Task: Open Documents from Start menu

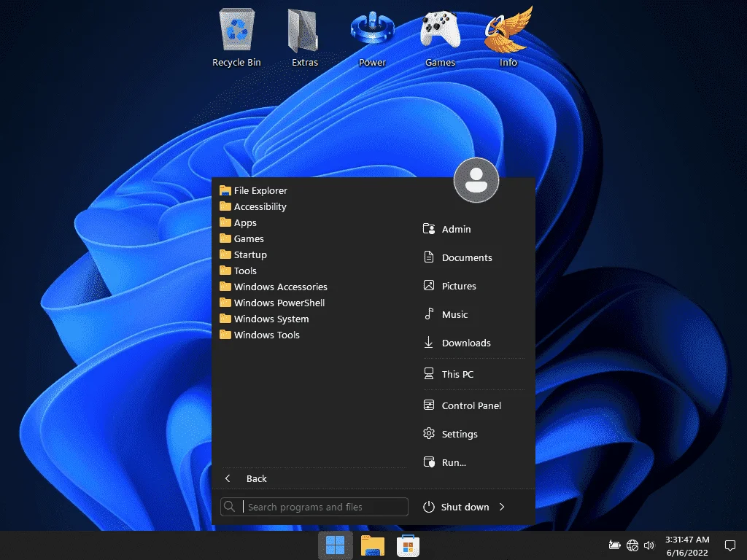Action: [457, 257]
